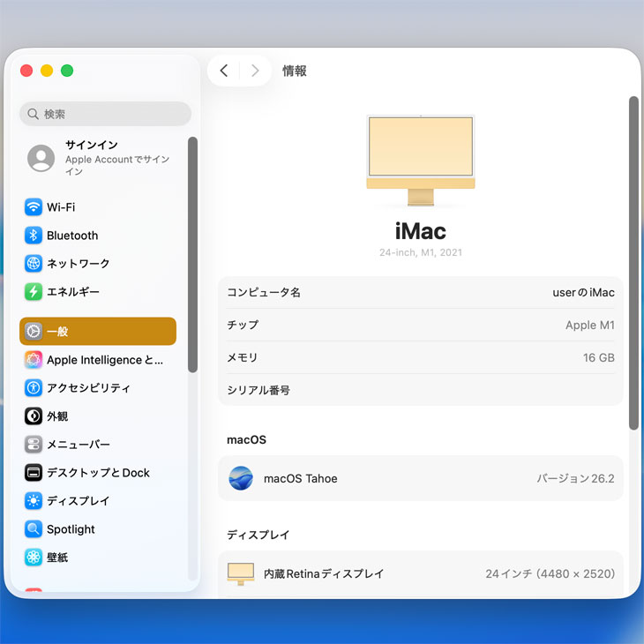Open デスクトップとDock icon

coord(34,473)
